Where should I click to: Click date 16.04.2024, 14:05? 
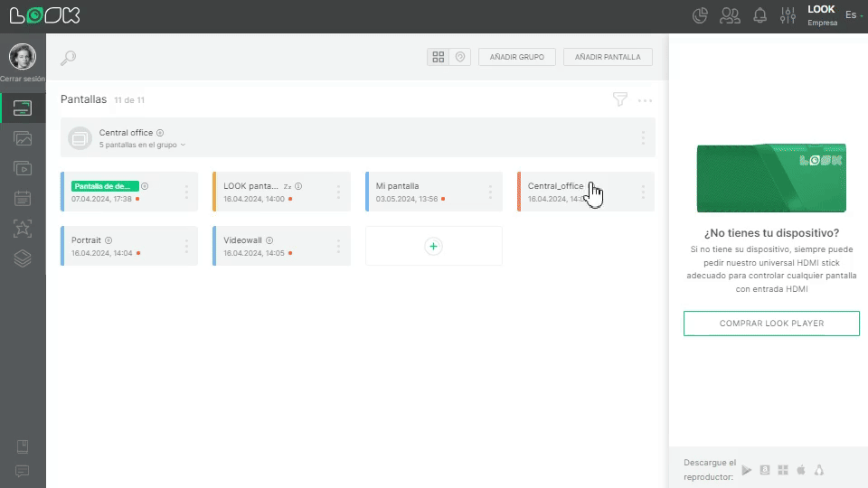[254, 253]
